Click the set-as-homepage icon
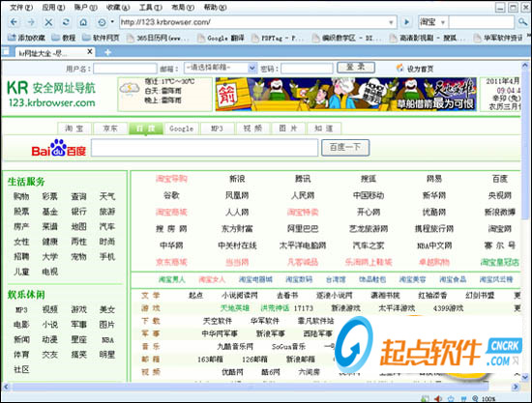 click(400, 68)
